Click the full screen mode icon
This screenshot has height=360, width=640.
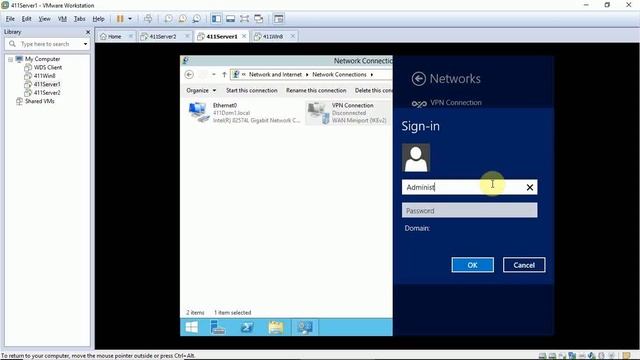pyautogui.click(x=244, y=19)
